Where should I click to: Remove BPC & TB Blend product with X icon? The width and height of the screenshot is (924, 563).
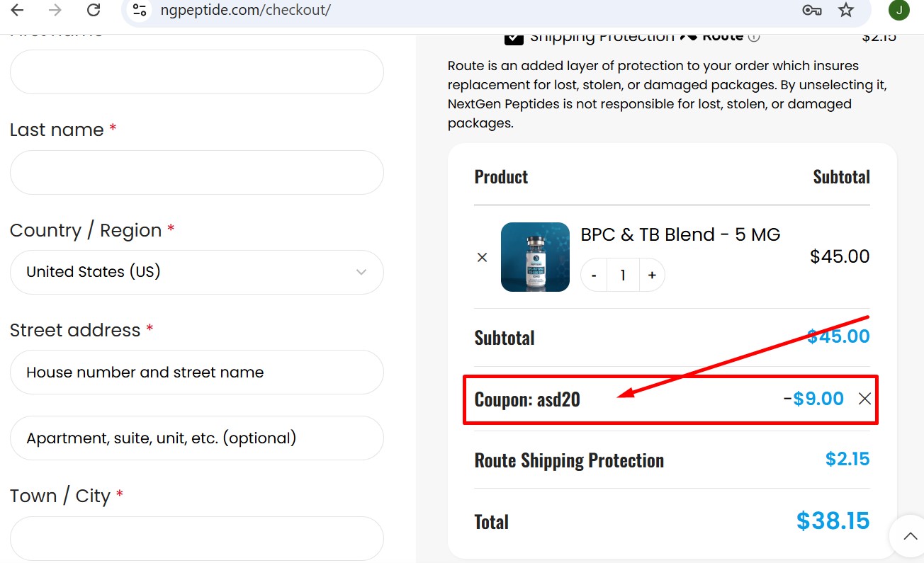pyautogui.click(x=483, y=257)
